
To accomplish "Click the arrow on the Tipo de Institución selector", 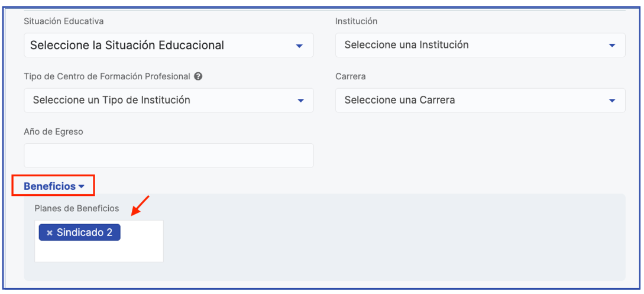I will (300, 101).
